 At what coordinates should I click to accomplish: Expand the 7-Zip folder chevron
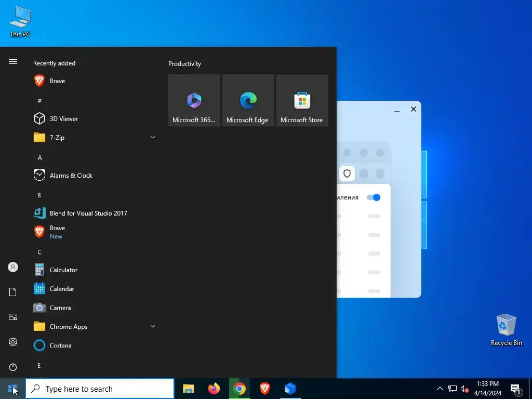pyautogui.click(x=153, y=137)
